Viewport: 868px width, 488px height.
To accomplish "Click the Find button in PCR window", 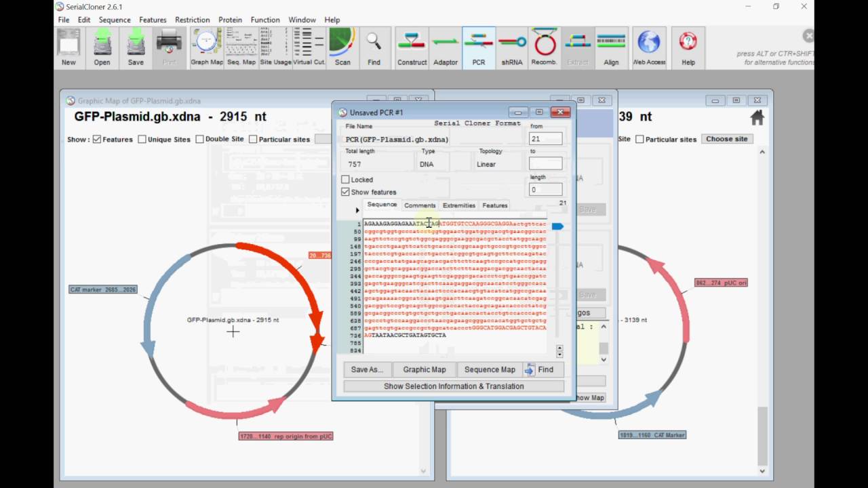I will [x=544, y=369].
